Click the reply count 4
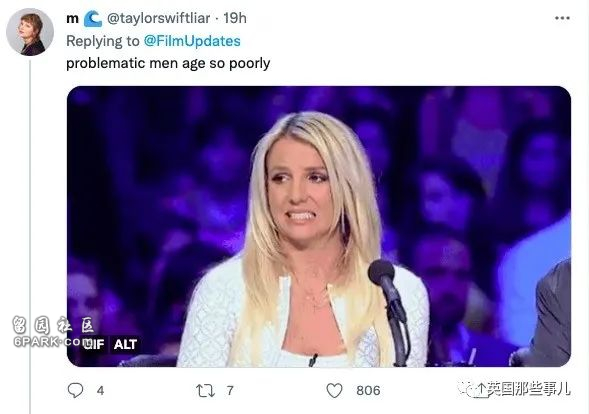The height and width of the screenshot is (414, 589). [x=100, y=391]
